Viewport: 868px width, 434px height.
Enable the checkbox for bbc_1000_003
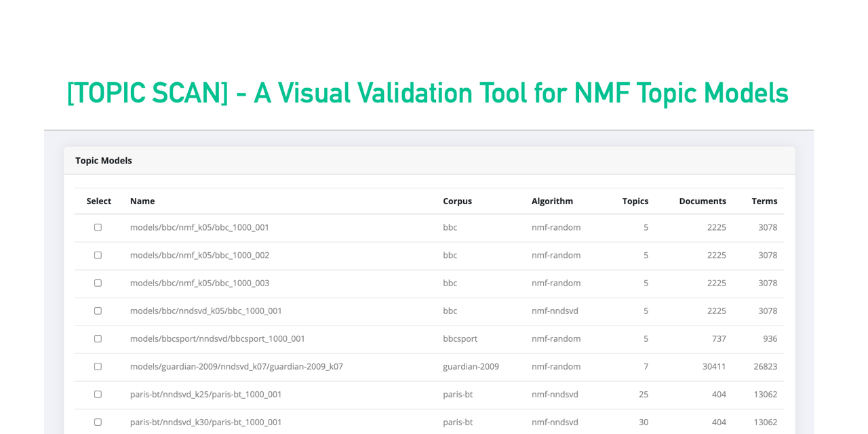(98, 283)
